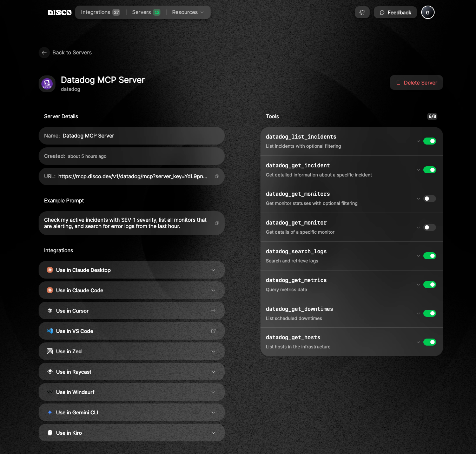Click the Raycast app icon
The width and height of the screenshot is (476, 454).
(x=50, y=372)
